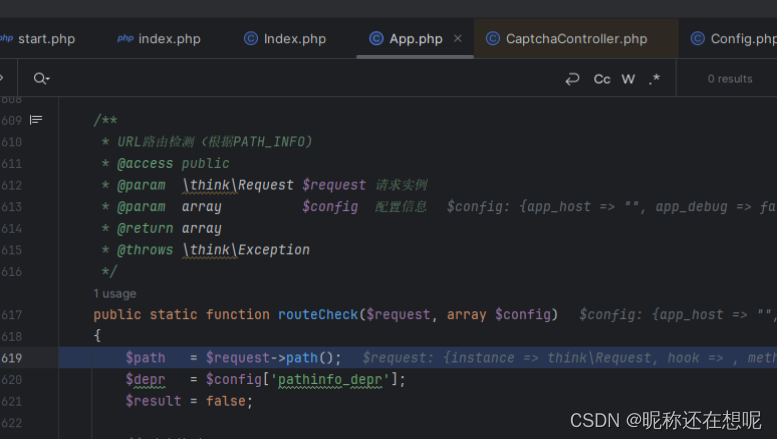This screenshot has height=440, width=778.
Task: Click line number 619 in gutter
Action: click(11, 358)
